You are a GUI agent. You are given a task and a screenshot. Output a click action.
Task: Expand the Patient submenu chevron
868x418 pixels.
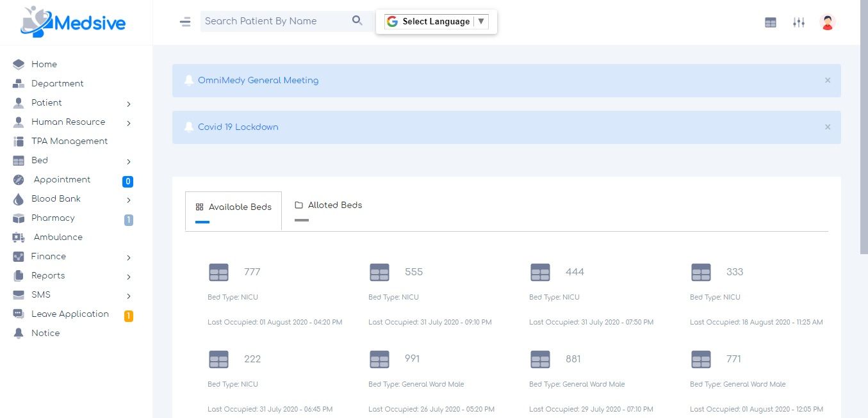[x=129, y=104]
